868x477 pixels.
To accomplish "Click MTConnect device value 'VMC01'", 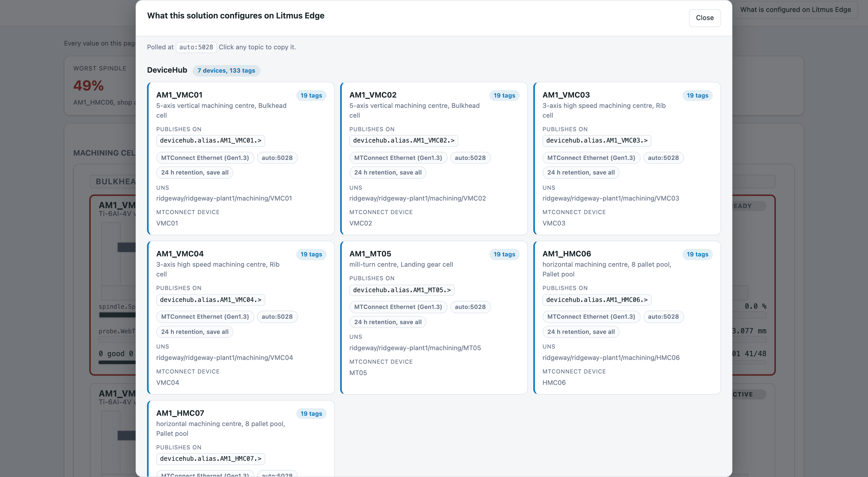I will (167, 223).
